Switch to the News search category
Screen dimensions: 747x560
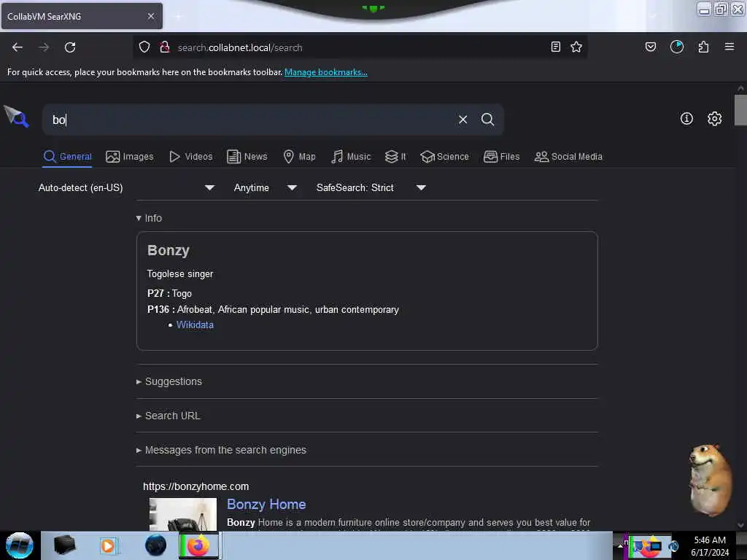point(247,157)
